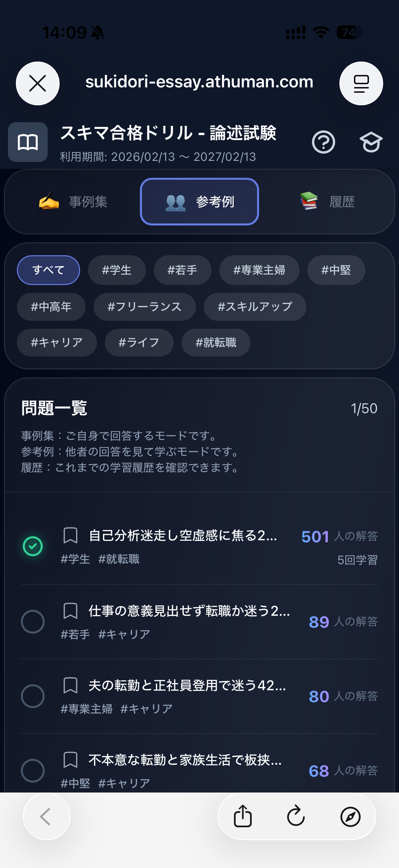This screenshot has height=868, width=399.
Task: Open in Safari compass icon
Action: click(x=350, y=816)
